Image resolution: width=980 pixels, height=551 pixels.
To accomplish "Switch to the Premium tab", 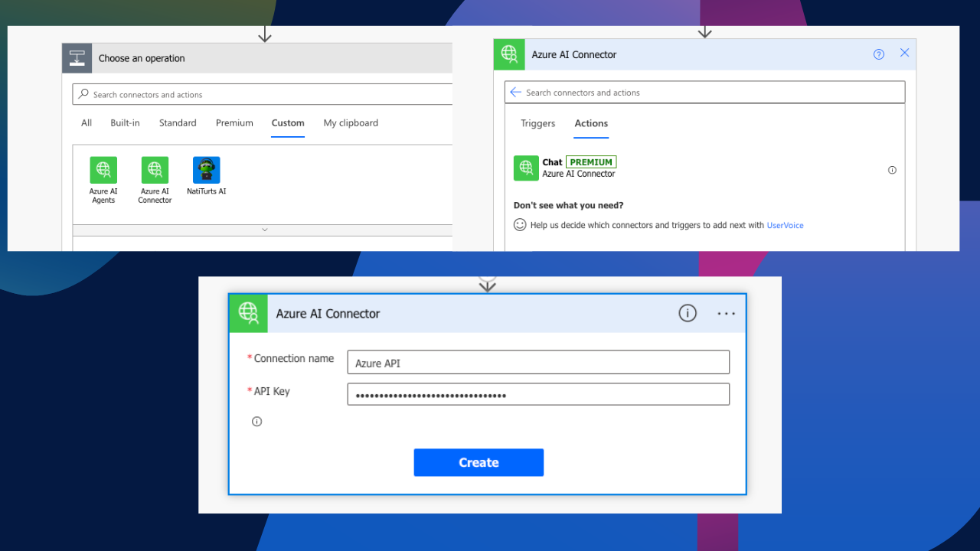I will click(234, 123).
